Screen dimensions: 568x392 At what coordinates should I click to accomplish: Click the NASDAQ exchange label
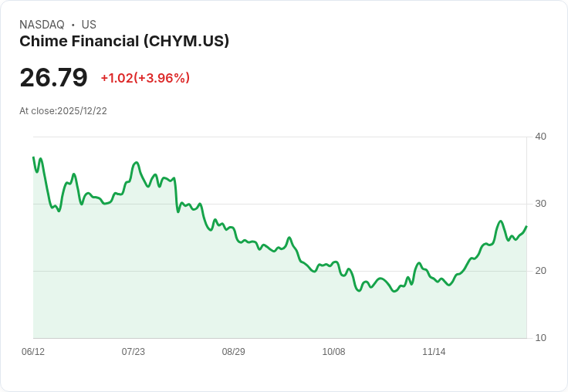tap(42, 25)
